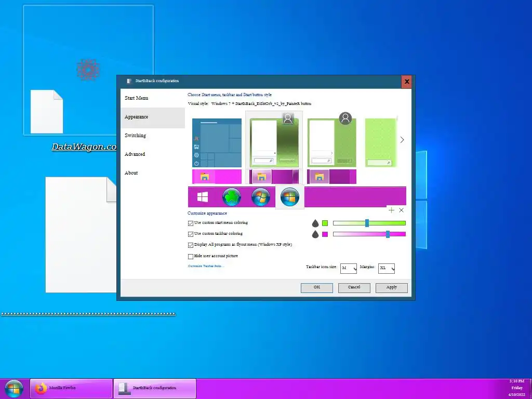Enable Use custom start menu coloring checkbox
The image size is (532, 399).
point(191,223)
